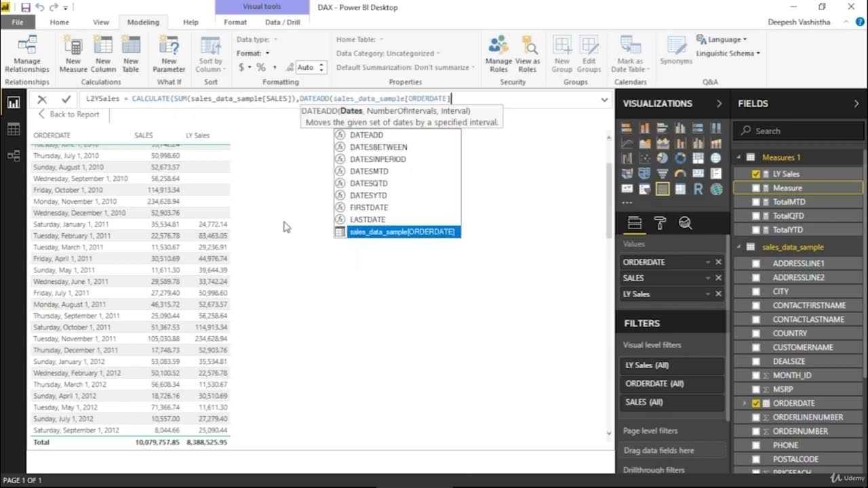Commit the formula with the checkmark

coord(66,99)
